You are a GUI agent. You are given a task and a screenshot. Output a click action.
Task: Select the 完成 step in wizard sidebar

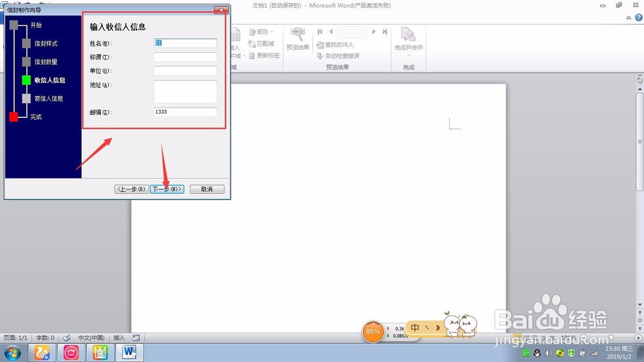click(35, 117)
